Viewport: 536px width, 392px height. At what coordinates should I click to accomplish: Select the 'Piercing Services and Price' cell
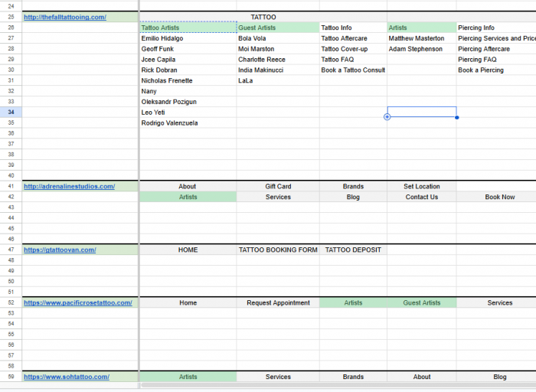coord(496,38)
